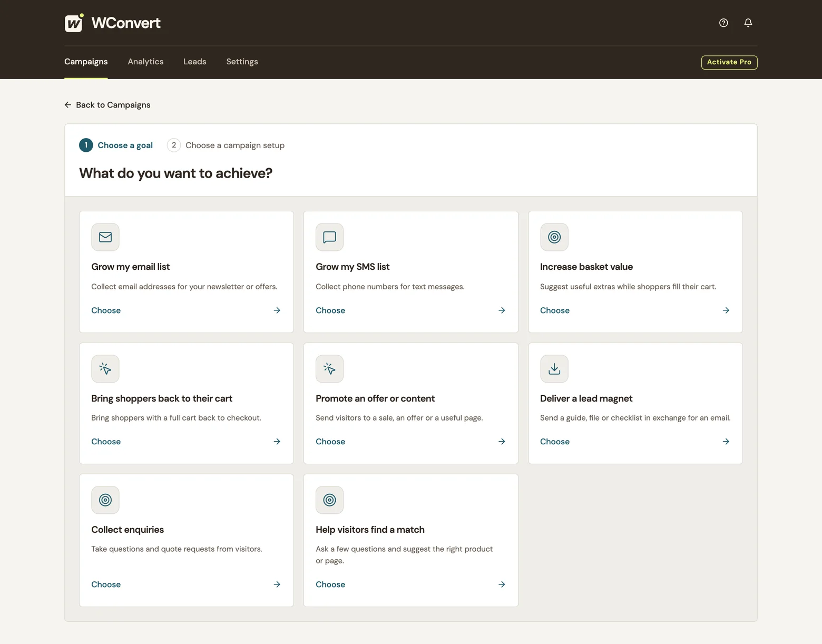Image resolution: width=822 pixels, height=644 pixels.
Task: Switch to the Analytics tab
Action: click(x=145, y=62)
